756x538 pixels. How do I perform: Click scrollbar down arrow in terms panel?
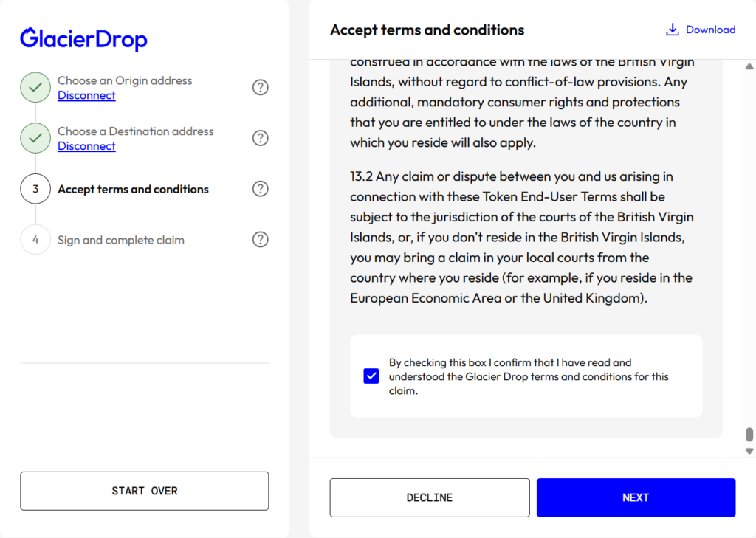click(x=749, y=451)
